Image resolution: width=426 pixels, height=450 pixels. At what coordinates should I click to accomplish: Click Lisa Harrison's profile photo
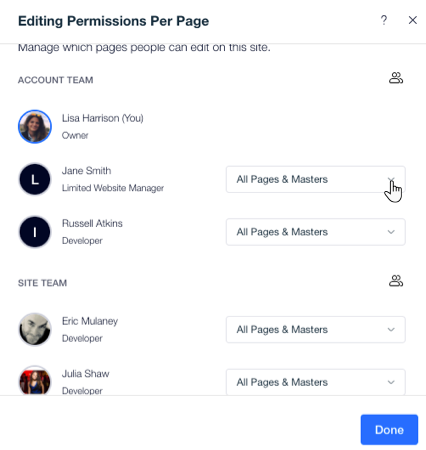pyautogui.click(x=35, y=127)
